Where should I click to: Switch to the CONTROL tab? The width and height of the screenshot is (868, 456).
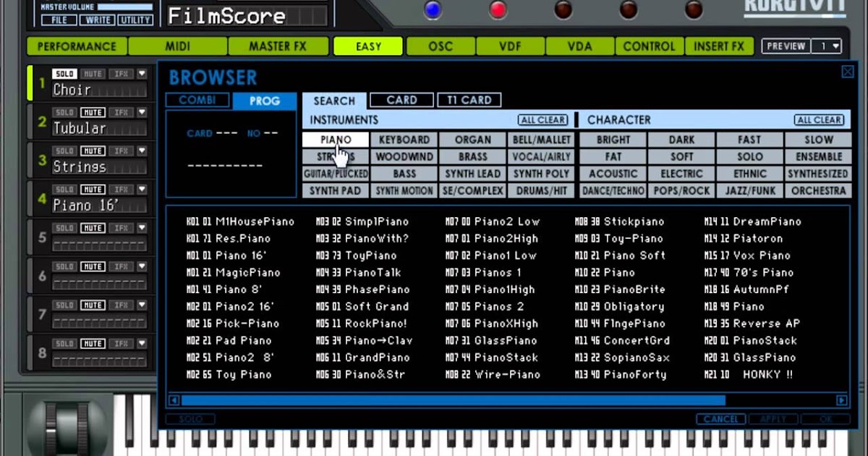click(x=649, y=46)
